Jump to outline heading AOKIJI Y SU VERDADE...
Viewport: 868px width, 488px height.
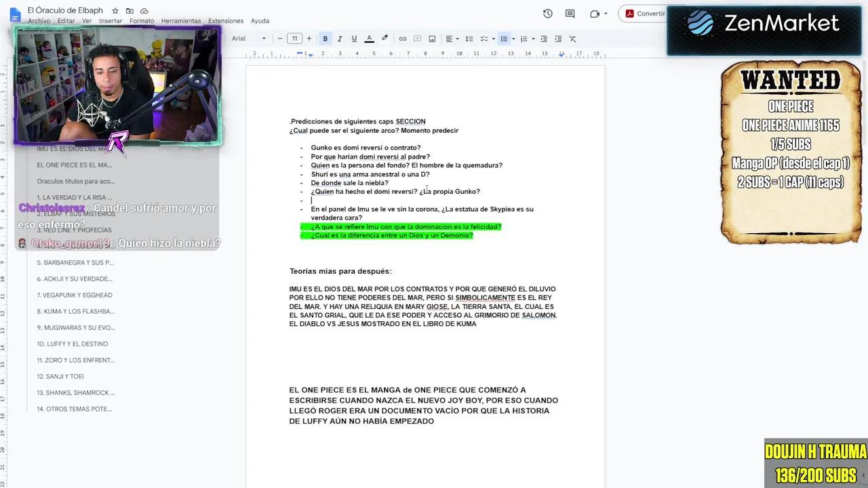point(75,279)
